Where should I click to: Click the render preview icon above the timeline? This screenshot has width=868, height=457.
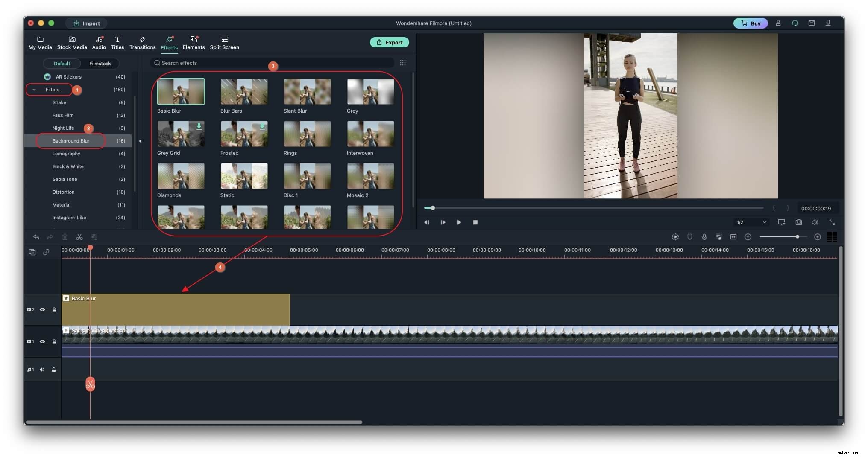pos(675,237)
